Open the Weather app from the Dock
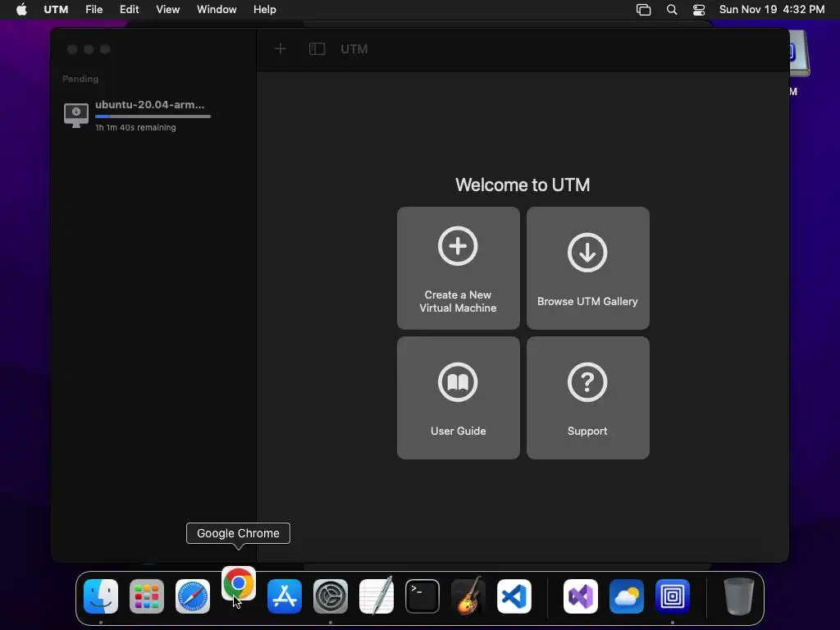This screenshot has width=840, height=630. (627, 596)
